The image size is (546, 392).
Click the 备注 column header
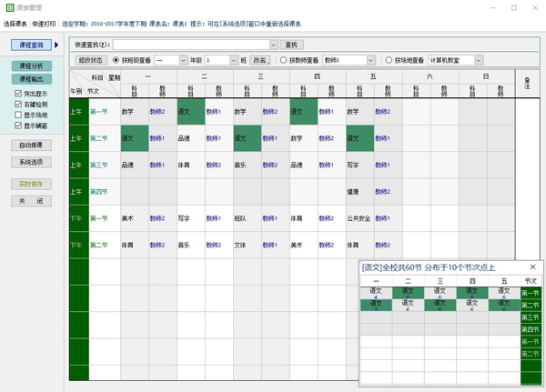(527, 84)
